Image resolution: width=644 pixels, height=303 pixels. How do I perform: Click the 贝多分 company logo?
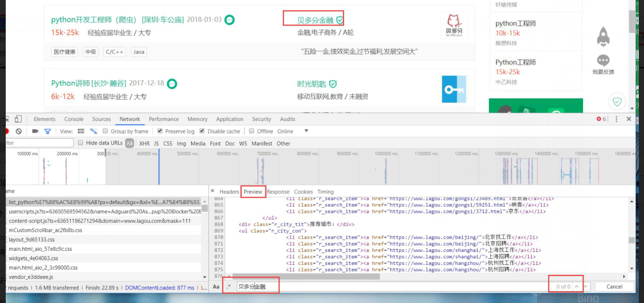[x=454, y=26]
